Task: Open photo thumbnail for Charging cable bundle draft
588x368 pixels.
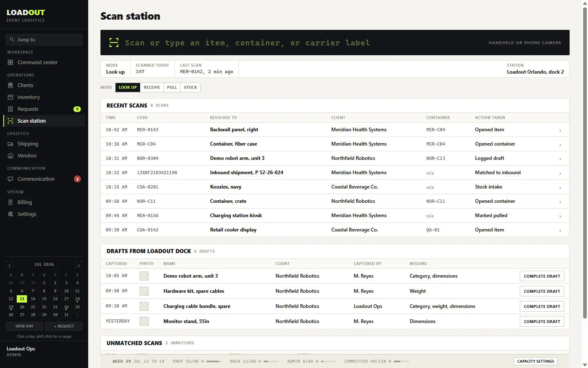Action: pos(144,306)
